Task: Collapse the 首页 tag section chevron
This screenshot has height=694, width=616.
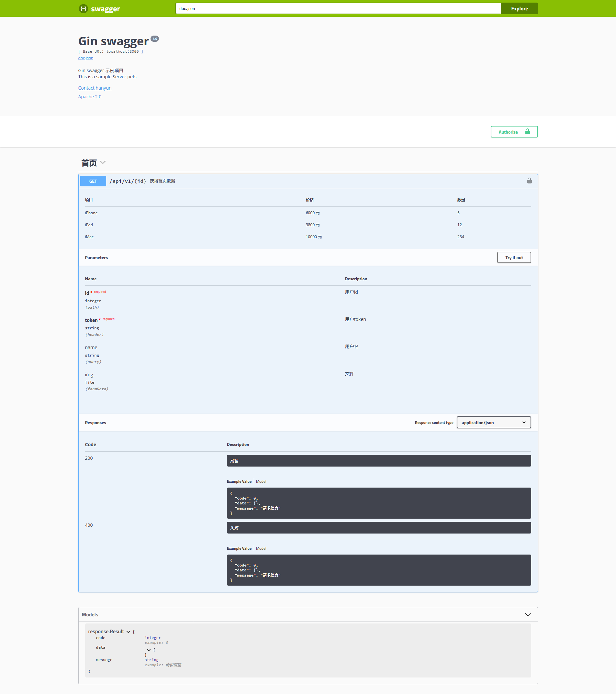Action: 103,163
